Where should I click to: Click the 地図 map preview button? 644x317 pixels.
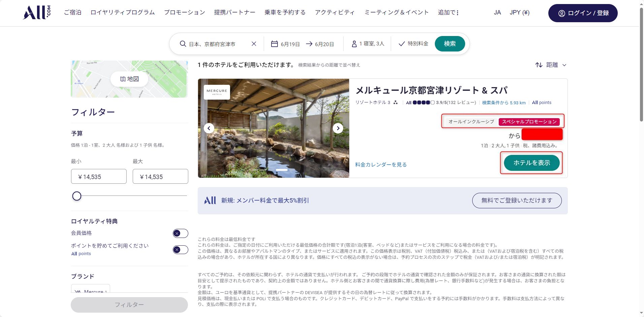point(129,79)
